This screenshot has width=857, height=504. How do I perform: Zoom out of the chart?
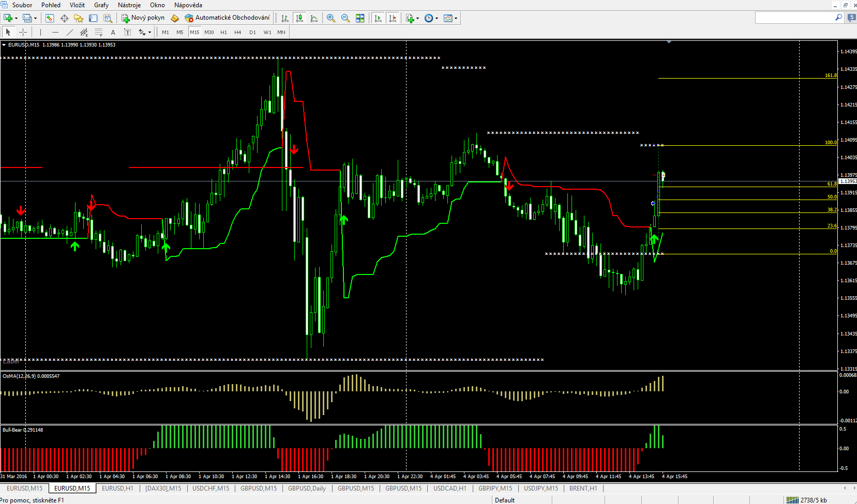(x=345, y=18)
